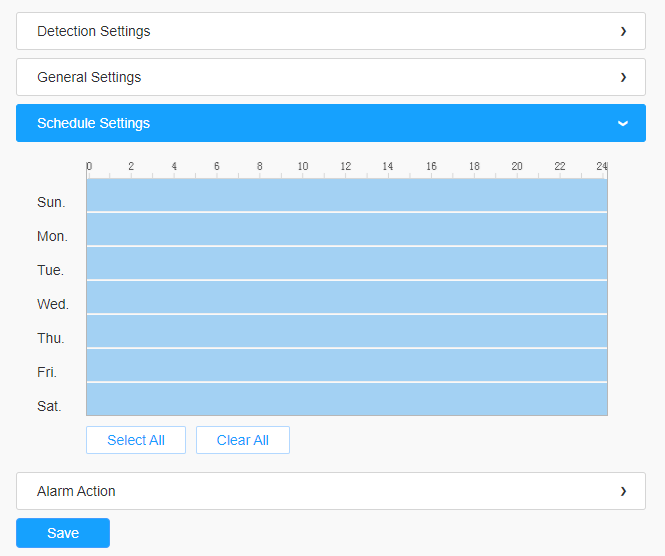The image size is (665, 556).
Task: Click the Wed. day label
Action: tap(53, 304)
